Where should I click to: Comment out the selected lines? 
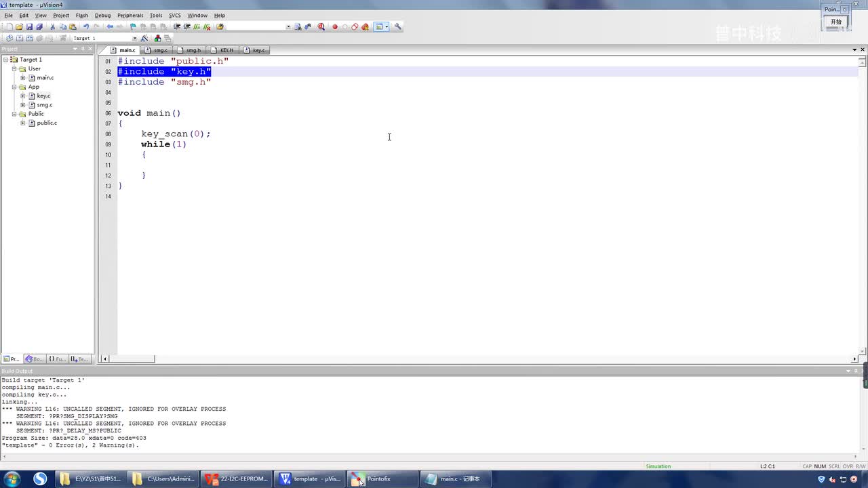pos(197,27)
